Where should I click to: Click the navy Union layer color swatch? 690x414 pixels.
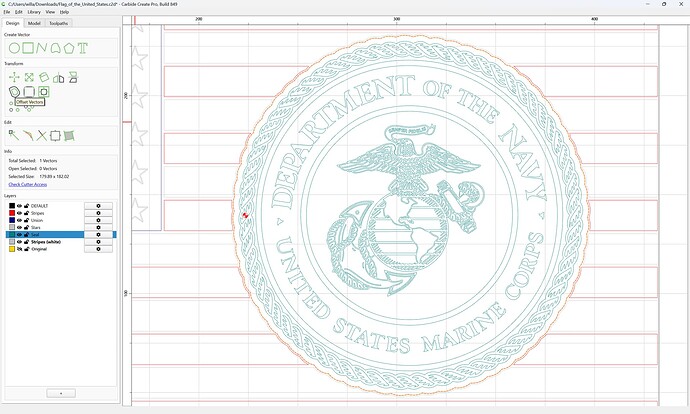coord(12,220)
